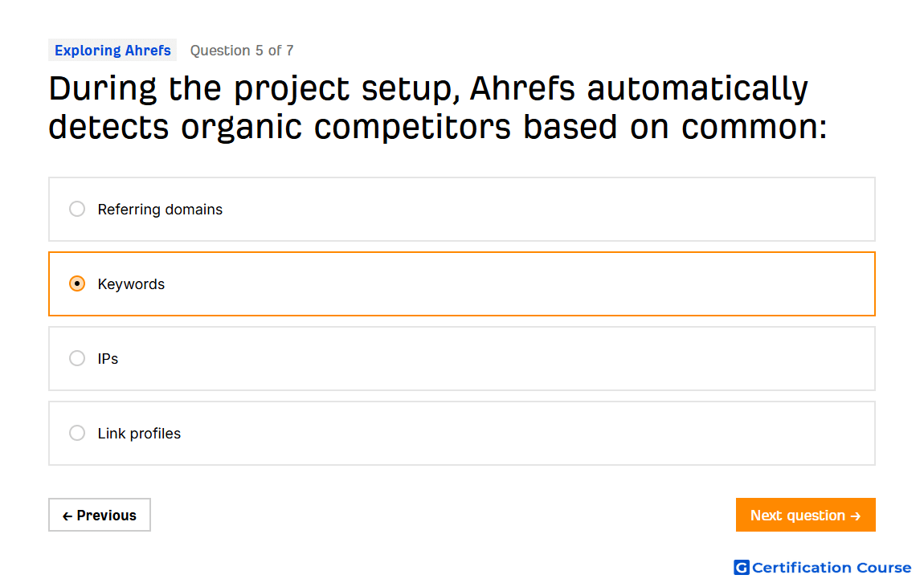This screenshot has width=924, height=583.
Task: Click the Question 5 of 7 indicator
Action: pos(242,51)
